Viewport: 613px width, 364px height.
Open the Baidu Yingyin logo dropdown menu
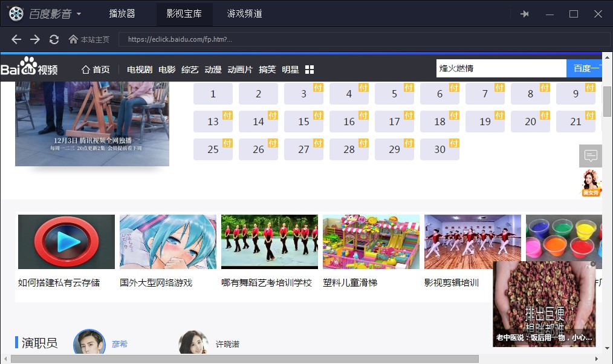45,14
